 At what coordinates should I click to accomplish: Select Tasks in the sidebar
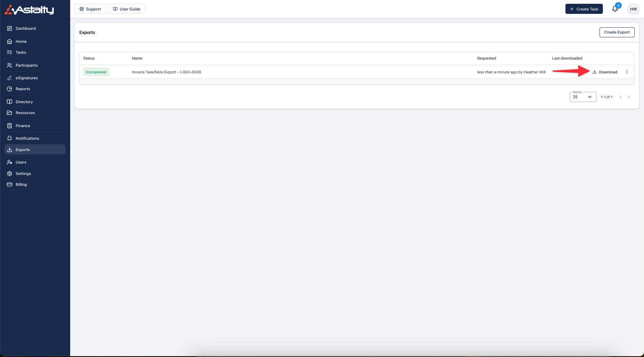click(21, 52)
